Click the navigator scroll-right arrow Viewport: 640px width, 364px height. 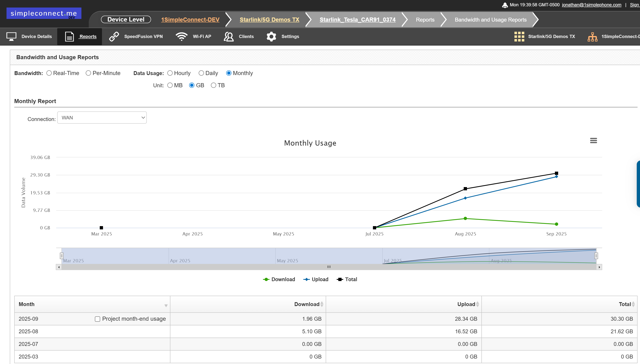point(599,267)
